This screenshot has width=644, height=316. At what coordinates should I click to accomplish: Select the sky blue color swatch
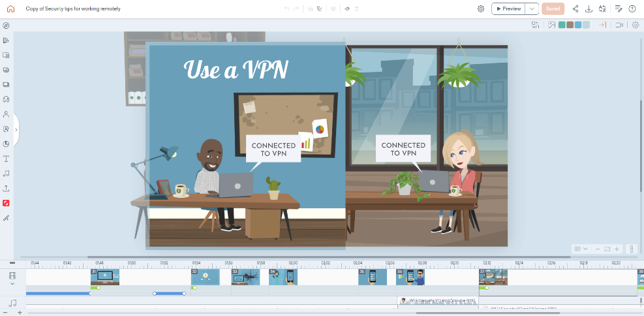pos(578,25)
